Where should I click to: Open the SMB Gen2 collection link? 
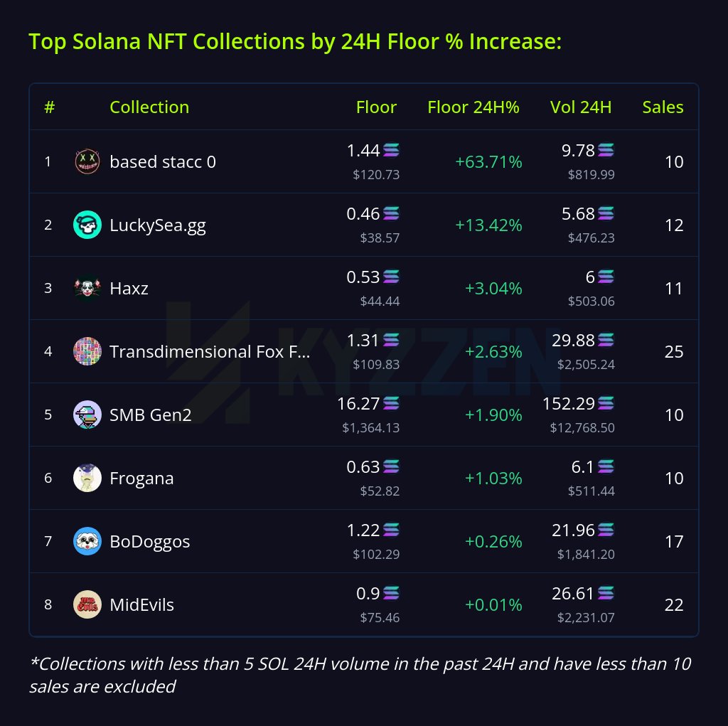[x=151, y=415]
